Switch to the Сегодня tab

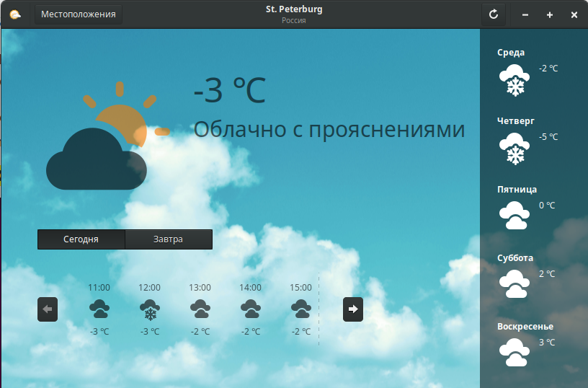pos(81,239)
